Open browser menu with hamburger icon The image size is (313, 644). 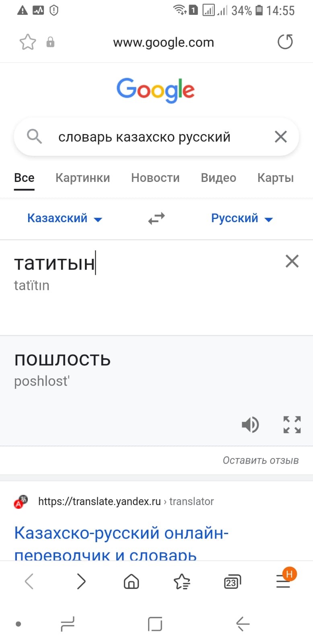[x=283, y=582]
